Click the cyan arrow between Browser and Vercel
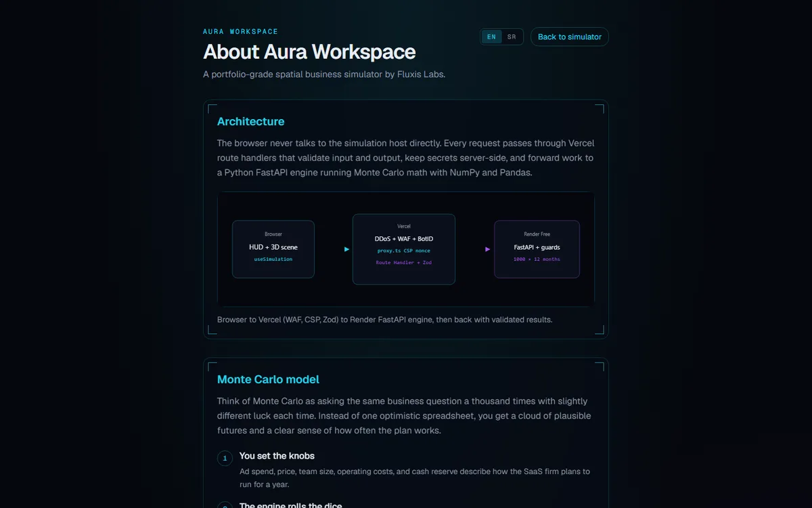 (x=347, y=249)
